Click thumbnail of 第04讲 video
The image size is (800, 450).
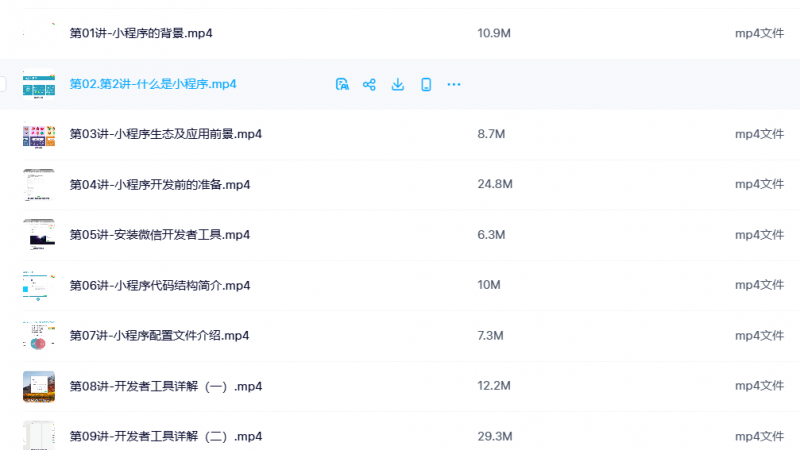pyautogui.click(x=39, y=185)
